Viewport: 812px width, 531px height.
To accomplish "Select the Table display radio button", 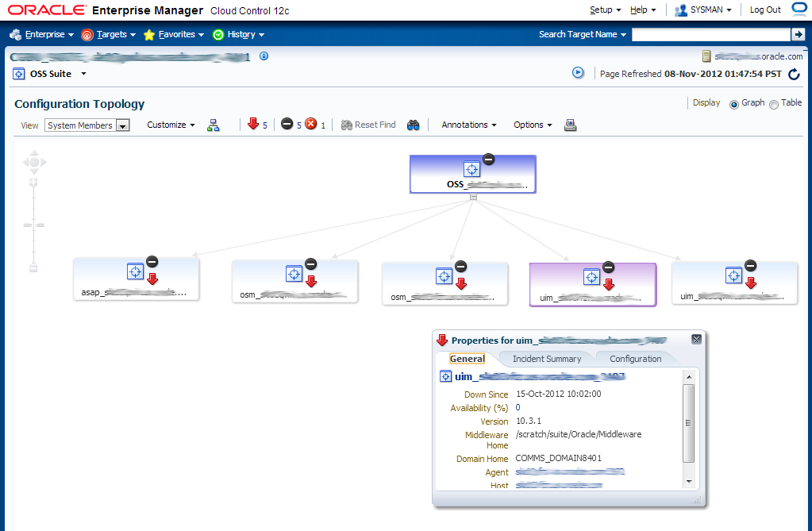I will [x=774, y=104].
